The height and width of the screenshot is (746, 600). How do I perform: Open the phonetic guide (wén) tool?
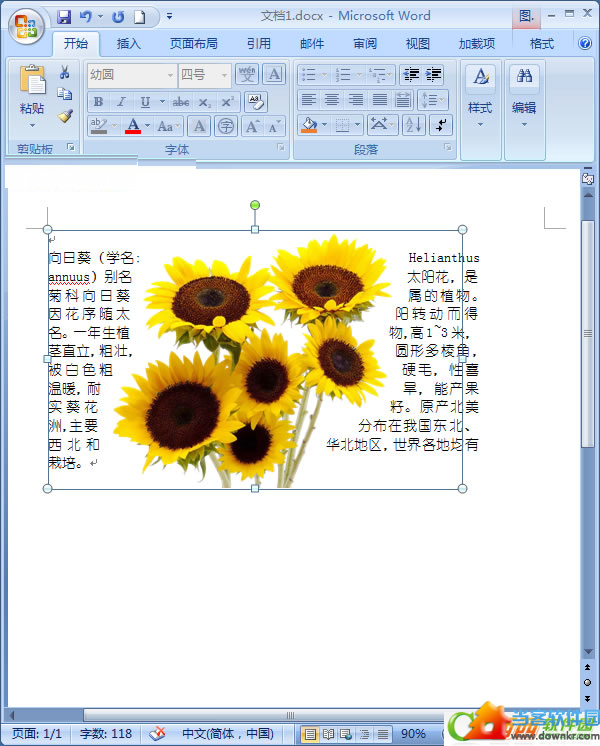click(247, 74)
